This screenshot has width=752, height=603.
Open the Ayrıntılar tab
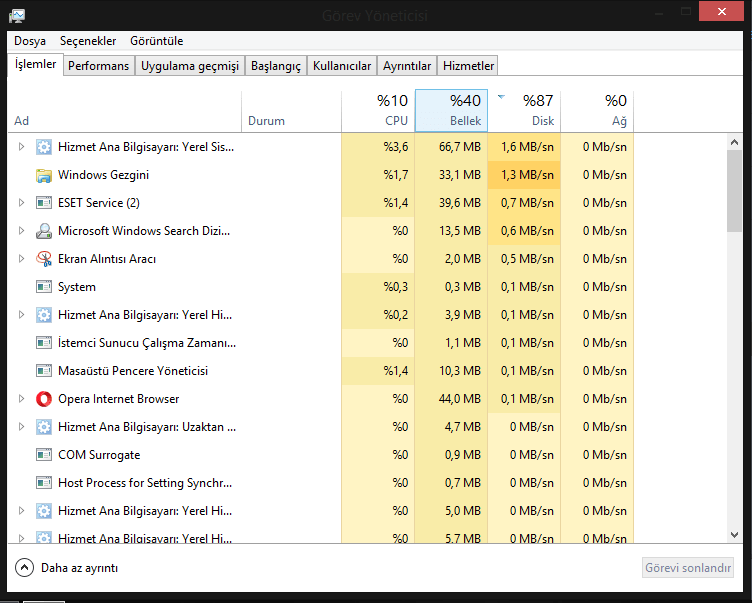point(407,66)
